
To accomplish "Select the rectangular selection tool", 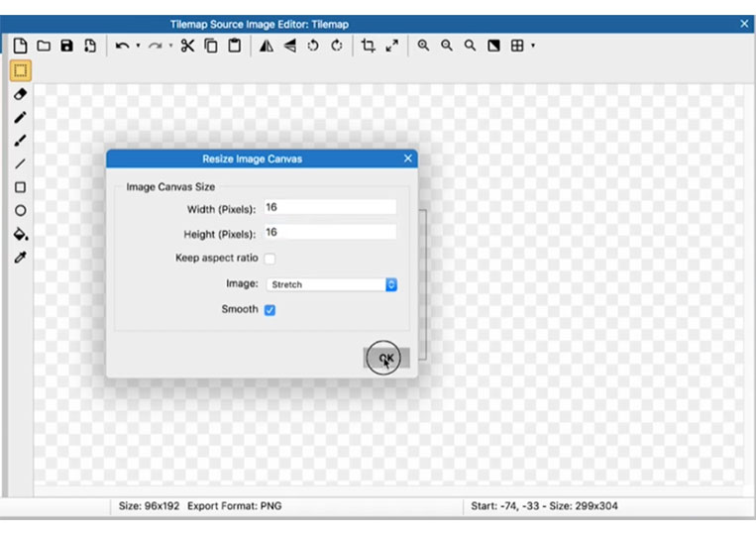I will tap(20, 71).
